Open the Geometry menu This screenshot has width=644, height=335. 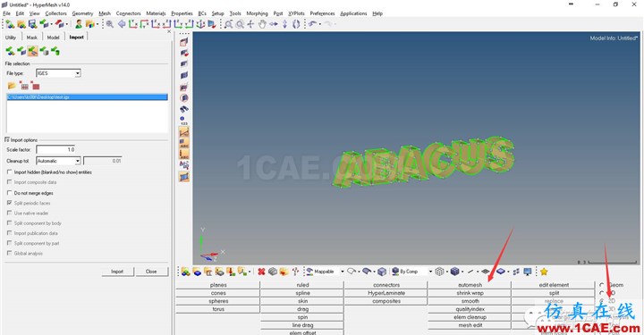pos(82,13)
